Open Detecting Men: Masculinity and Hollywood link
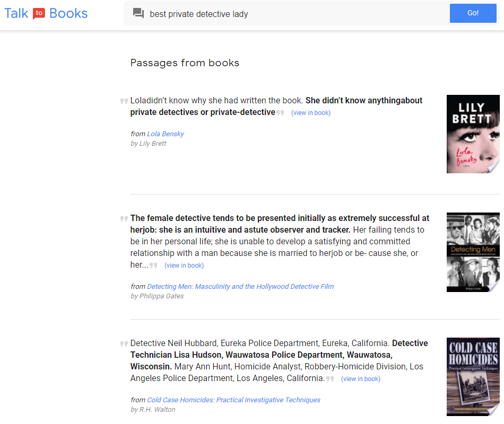Image resolution: width=504 pixels, height=424 pixels. pos(240,286)
